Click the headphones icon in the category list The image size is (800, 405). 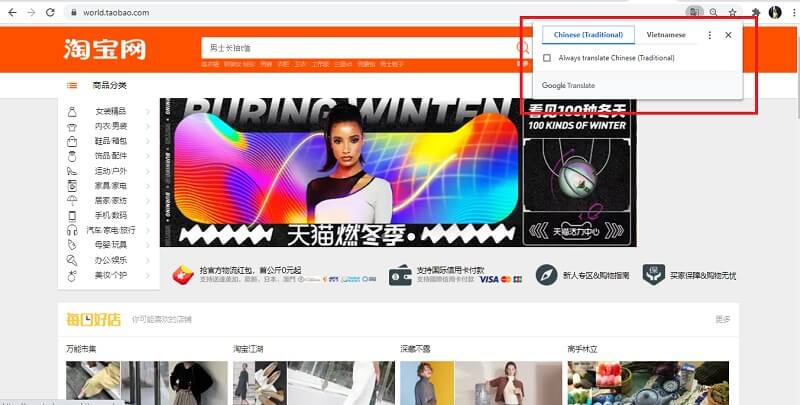tap(72, 231)
